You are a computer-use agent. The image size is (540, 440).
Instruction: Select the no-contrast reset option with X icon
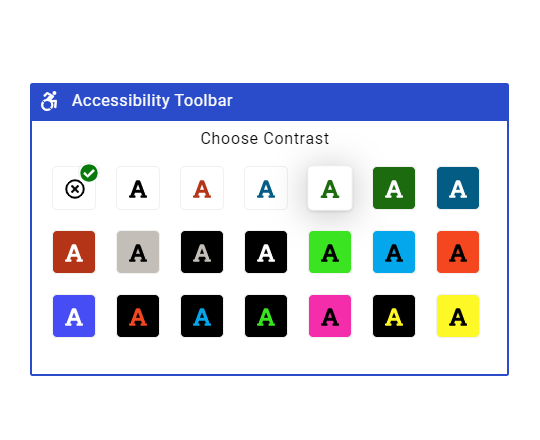74,188
